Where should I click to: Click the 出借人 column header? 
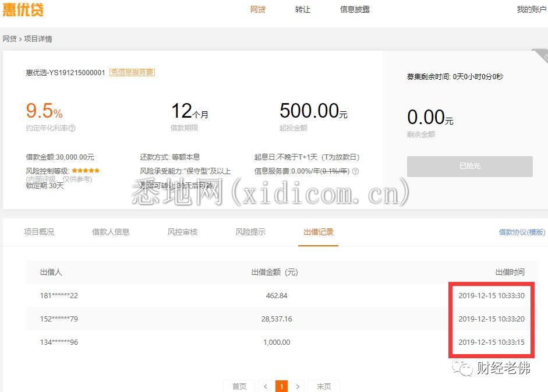(51, 272)
